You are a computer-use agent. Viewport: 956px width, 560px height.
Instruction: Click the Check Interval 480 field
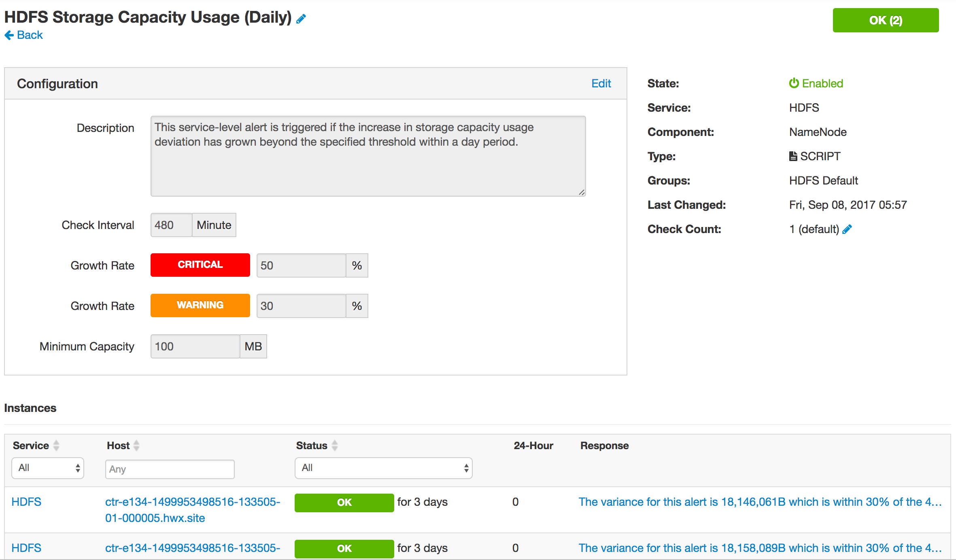pyautogui.click(x=171, y=225)
